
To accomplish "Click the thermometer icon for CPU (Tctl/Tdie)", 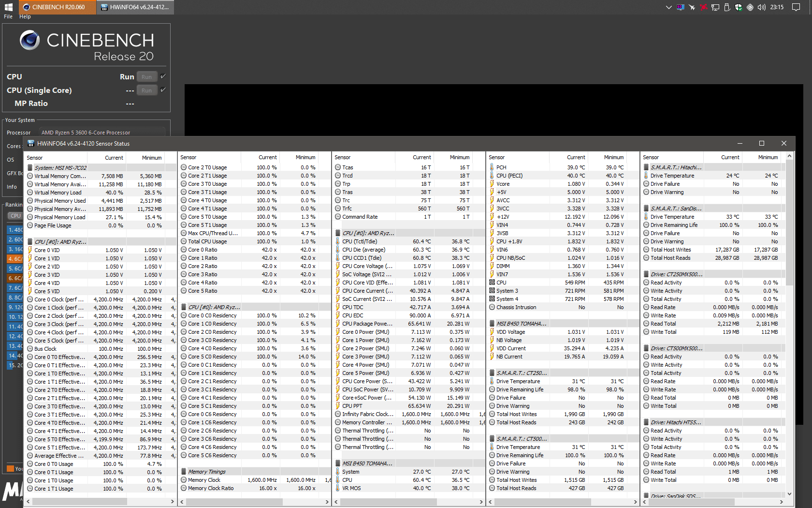I will pyautogui.click(x=338, y=241).
